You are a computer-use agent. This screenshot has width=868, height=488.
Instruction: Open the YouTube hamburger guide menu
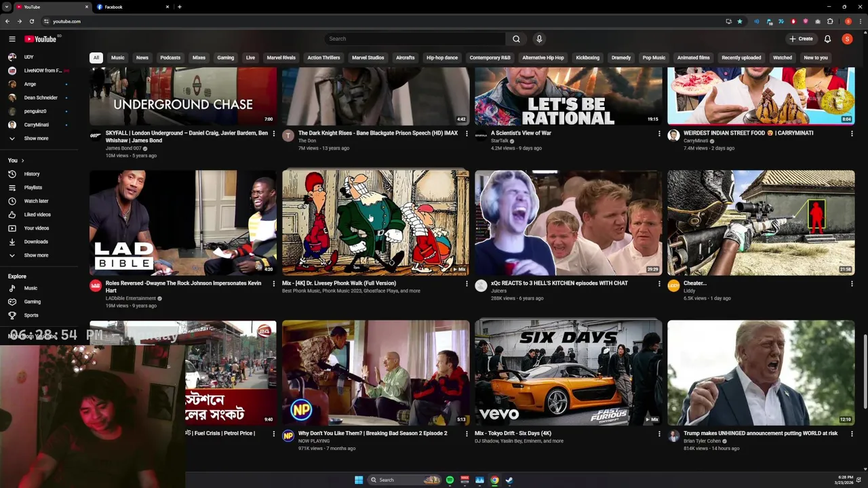pyautogui.click(x=12, y=39)
